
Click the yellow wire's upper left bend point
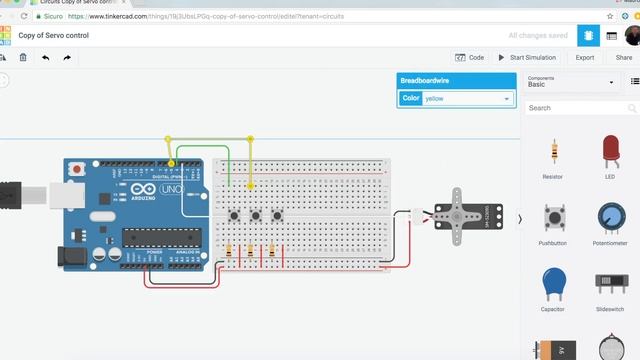click(x=168, y=139)
